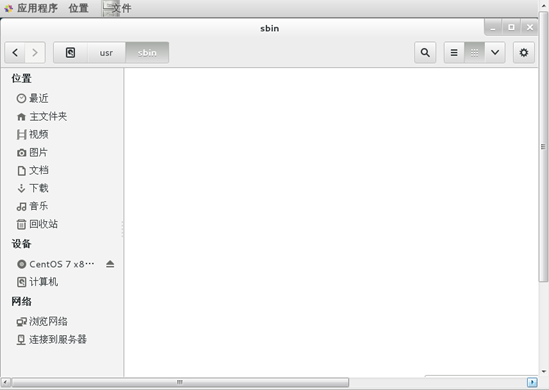This screenshot has width=549, height=390.
Task: Switch to grid icon view
Action: 474,53
